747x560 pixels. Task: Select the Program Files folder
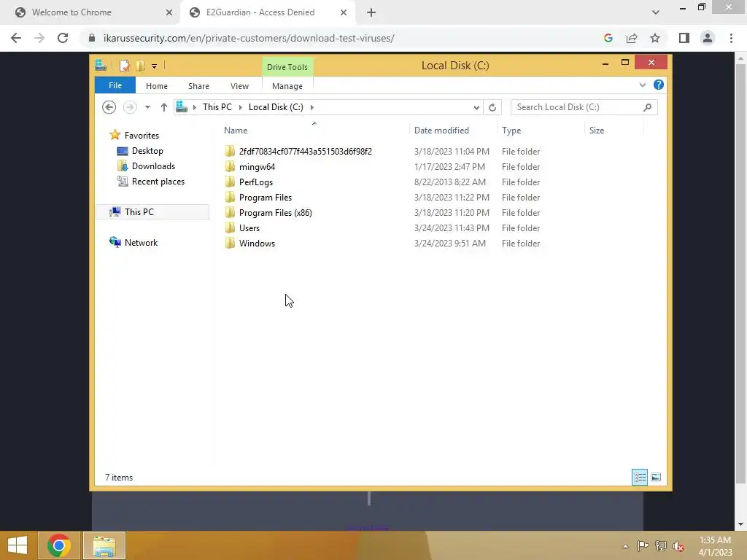point(266,197)
